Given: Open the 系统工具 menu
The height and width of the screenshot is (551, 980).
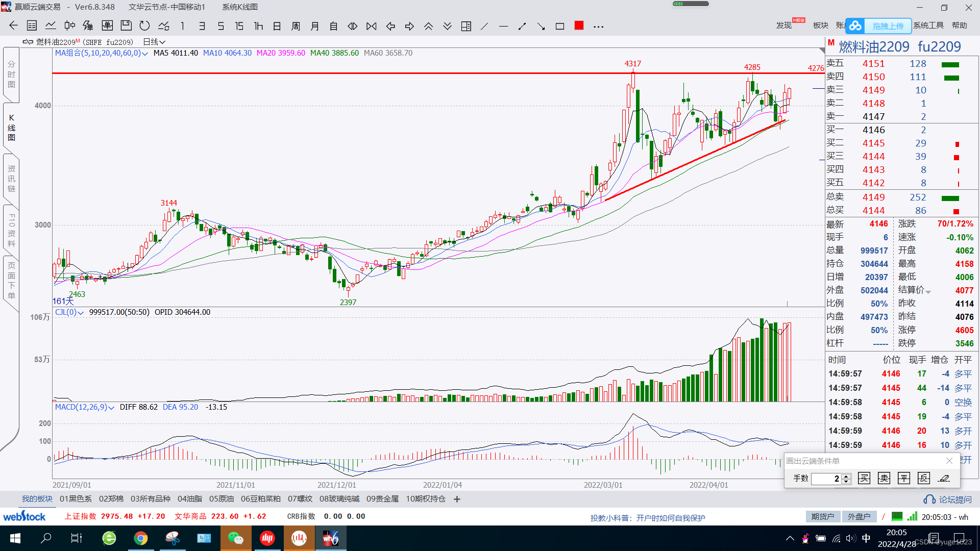Looking at the screenshot, I should (928, 25).
